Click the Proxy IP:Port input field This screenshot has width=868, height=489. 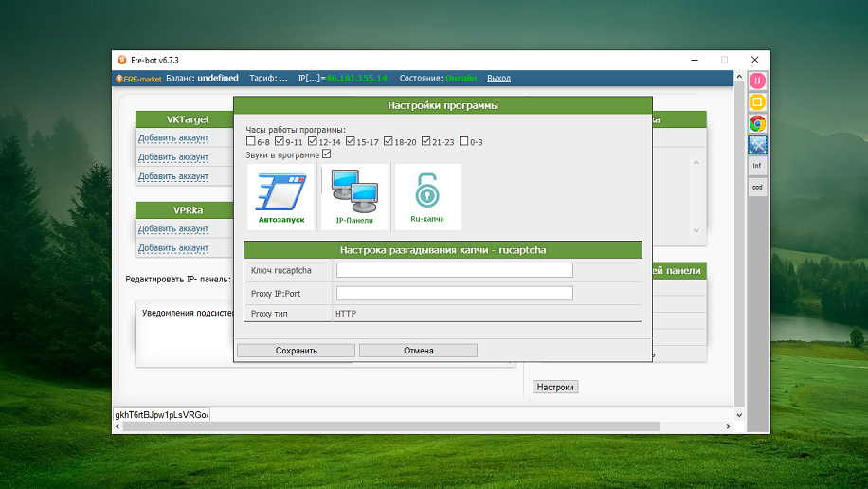(x=455, y=293)
